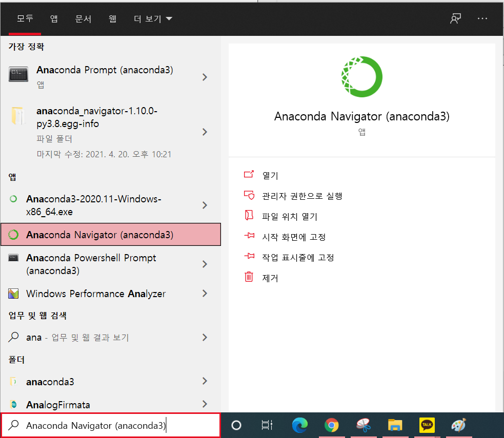504x438 pixels.
Task: Click the search box magnifier icon
Action: [13, 425]
